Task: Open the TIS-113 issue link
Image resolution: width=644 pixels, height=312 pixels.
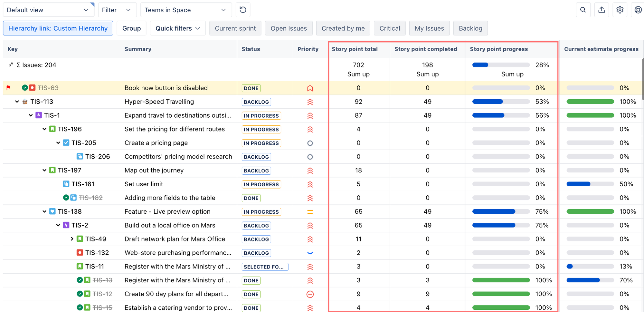Action: tap(42, 102)
